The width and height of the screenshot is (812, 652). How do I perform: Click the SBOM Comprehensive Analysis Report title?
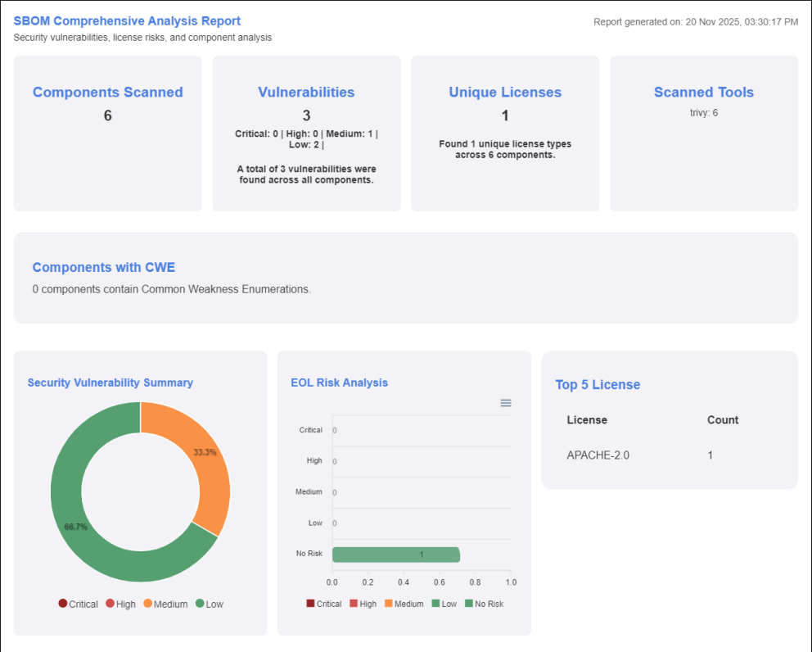click(127, 21)
